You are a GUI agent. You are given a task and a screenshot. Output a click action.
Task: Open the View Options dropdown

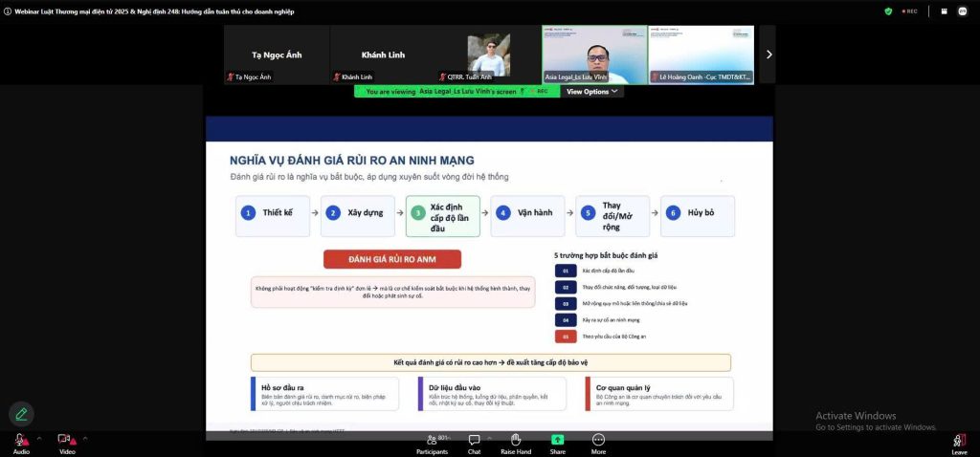pos(591,91)
